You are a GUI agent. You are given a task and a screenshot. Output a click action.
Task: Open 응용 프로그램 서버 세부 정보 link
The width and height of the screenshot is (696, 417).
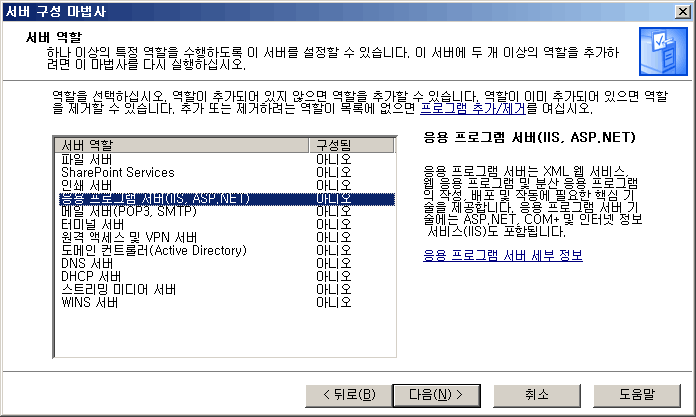(502, 256)
